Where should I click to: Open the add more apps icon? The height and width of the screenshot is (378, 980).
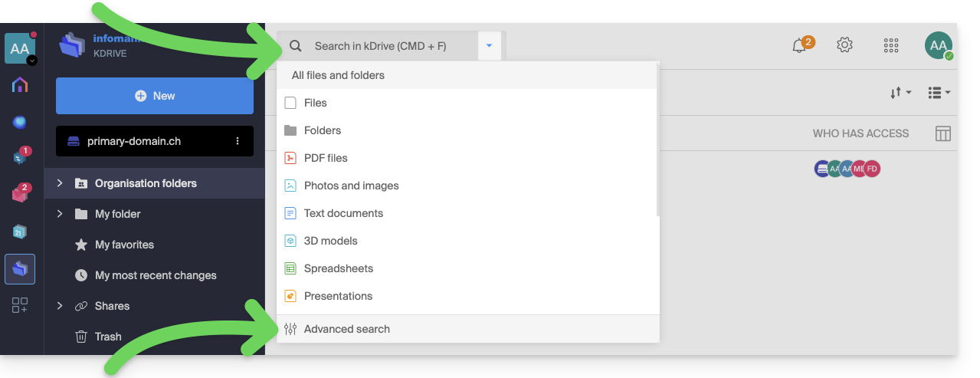coord(20,305)
